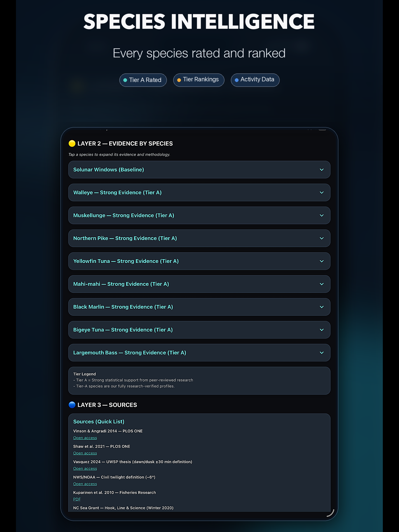Select 'Bigeye Tuna — Strong Evidence (Tier A)' title
Screen dimensions: 399x532
pos(123,330)
